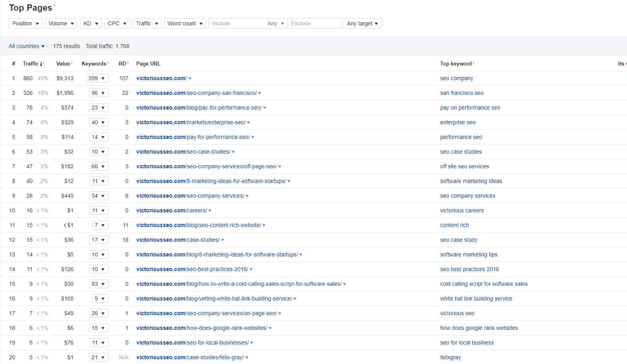Image resolution: width=627 pixels, height=364 pixels.
Task: Click the Include keyword input field
Action: [x=236, y=23]
